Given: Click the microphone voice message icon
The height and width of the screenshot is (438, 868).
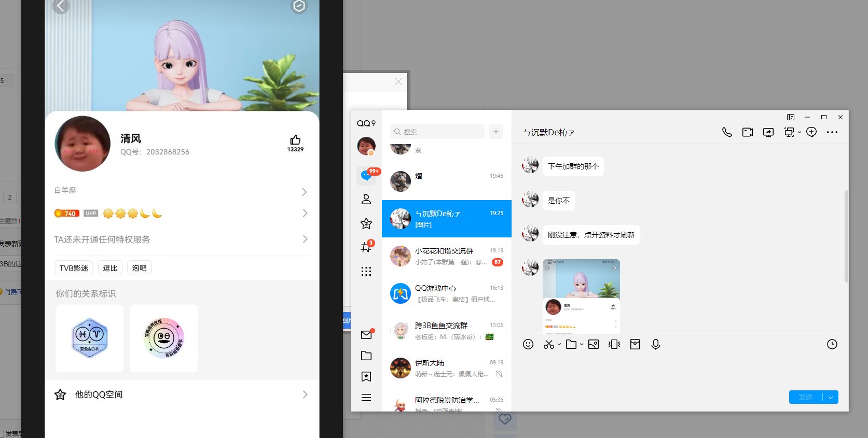Looking at the screenshot, I should click(656, 344).
